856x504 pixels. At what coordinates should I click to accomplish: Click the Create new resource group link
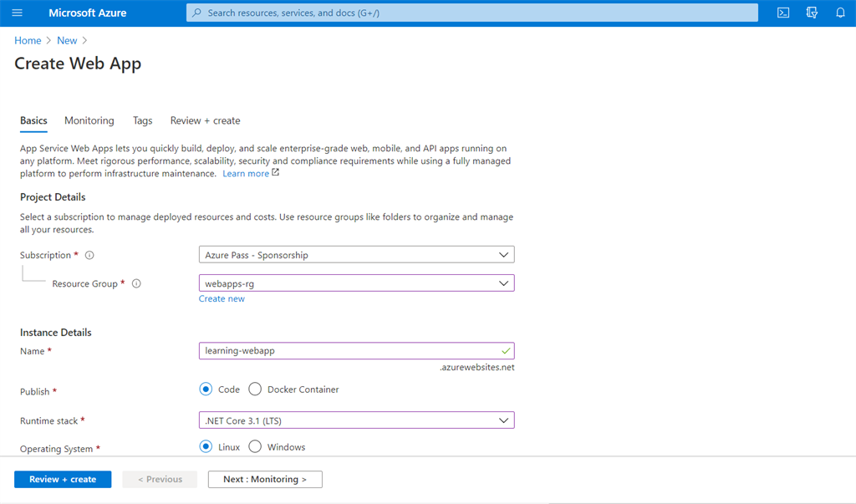point(222,299)
